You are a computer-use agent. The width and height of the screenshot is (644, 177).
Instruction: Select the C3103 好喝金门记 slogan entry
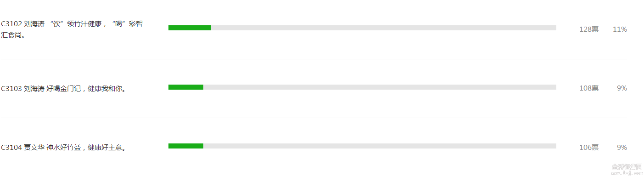63,89
